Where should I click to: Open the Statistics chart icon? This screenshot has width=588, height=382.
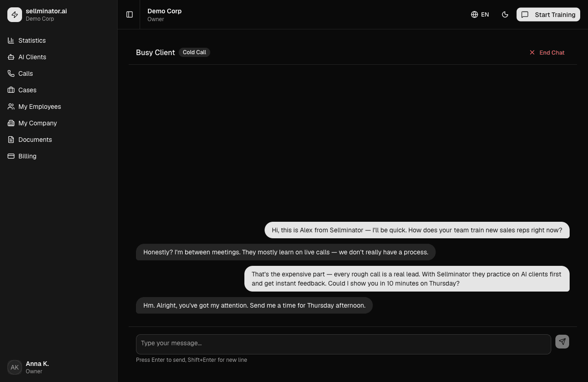pyautogui.click(x=11, y=40)
